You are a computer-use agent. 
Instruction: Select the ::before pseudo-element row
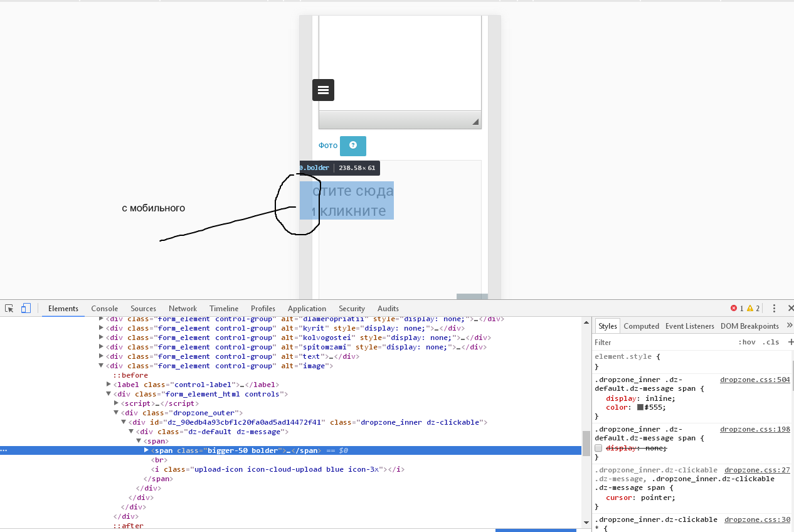click(130, 375)
